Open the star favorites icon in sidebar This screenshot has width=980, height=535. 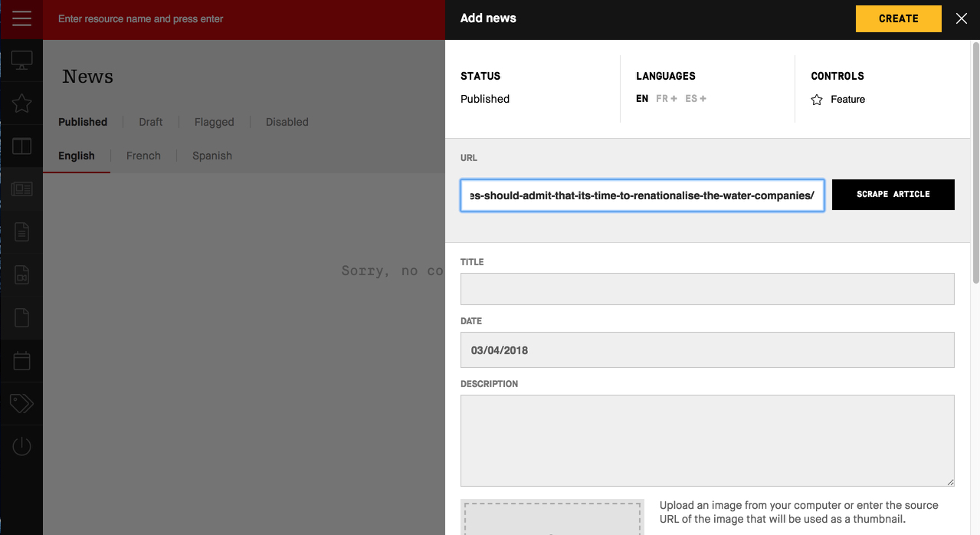21,103
